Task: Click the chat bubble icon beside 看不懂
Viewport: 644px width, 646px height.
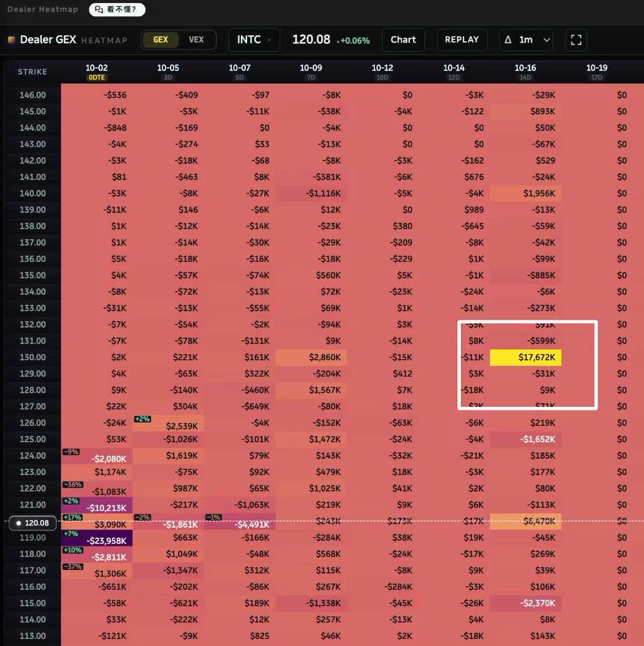Action: pyautogui.click(x=99, y=9)
